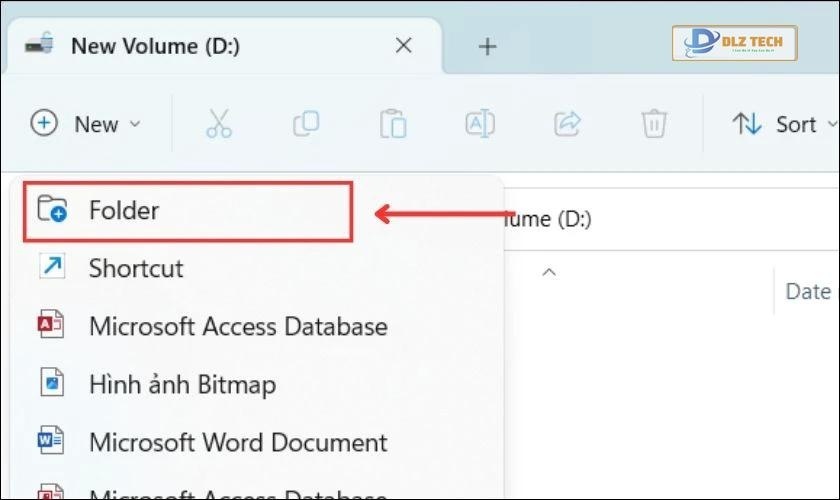
Task: Choose Hình ảnh Bitmap menu entry
Action: coord(182,384)
